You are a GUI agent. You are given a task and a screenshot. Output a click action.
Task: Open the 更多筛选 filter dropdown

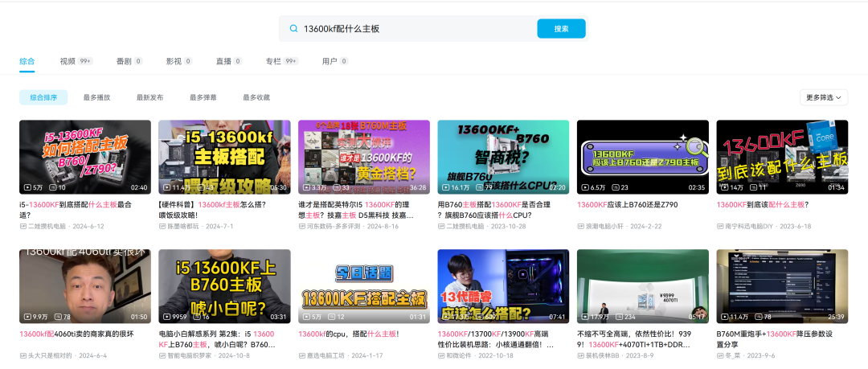click(824, 97)
